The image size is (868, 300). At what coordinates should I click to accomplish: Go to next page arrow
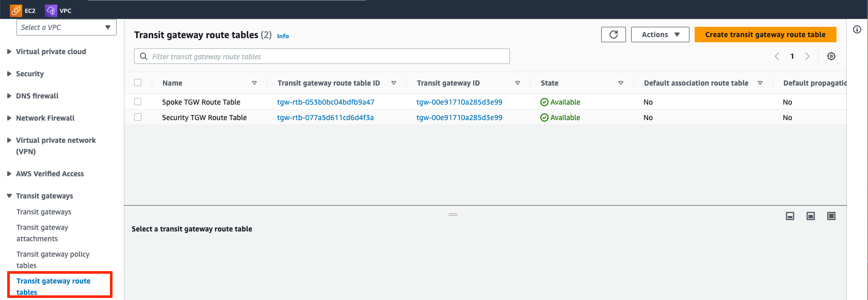click(x=807, y=56)
